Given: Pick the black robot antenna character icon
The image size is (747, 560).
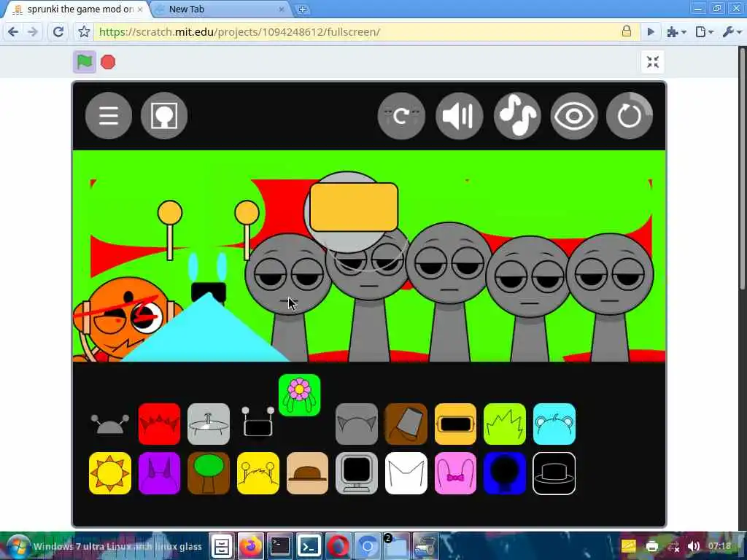Looking at the screenshot, I should [x=258, y=422].
